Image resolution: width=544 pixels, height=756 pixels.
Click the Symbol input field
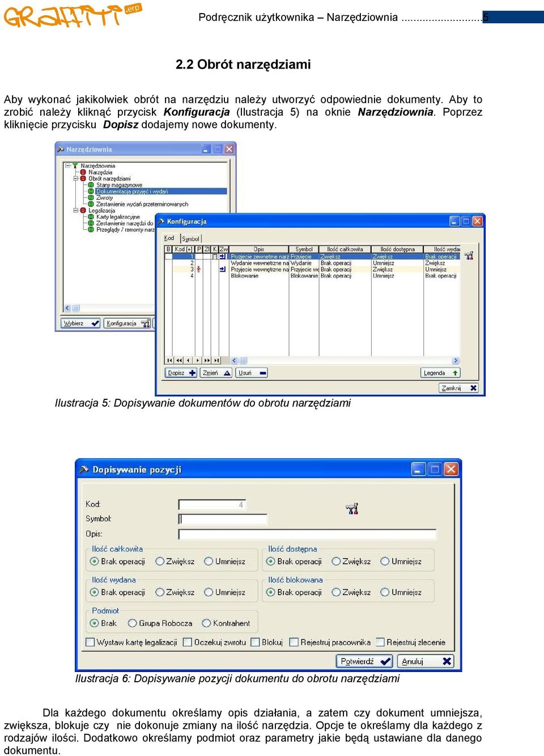point(223,519)
